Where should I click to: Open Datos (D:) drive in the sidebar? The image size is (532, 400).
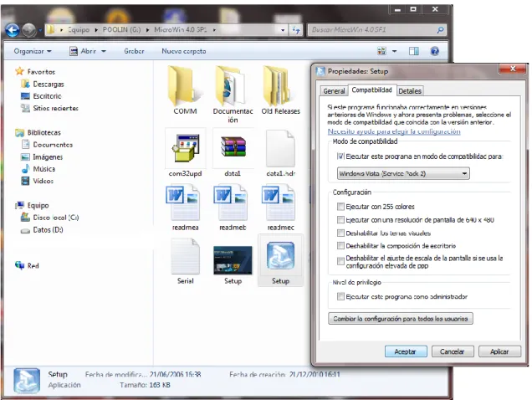[x=48, y=230]
